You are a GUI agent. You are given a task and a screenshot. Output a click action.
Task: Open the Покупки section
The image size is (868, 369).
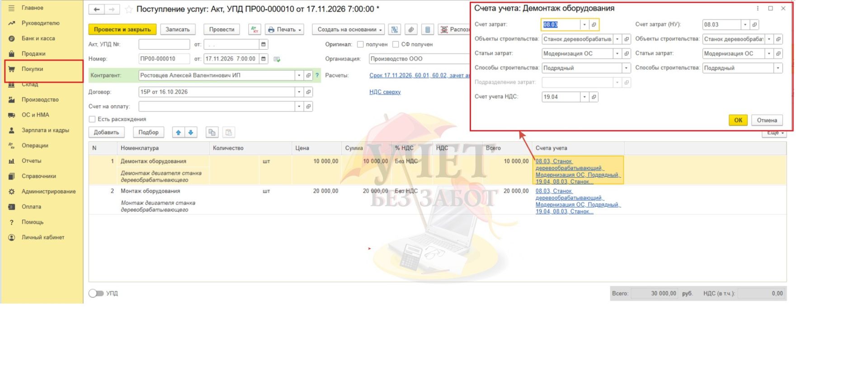click(43, 69)
